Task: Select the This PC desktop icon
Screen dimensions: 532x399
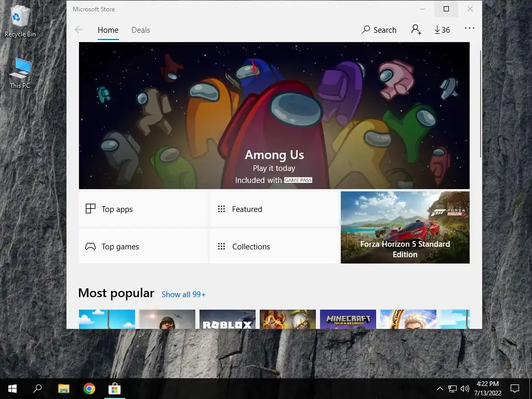Action: point(20,73)
